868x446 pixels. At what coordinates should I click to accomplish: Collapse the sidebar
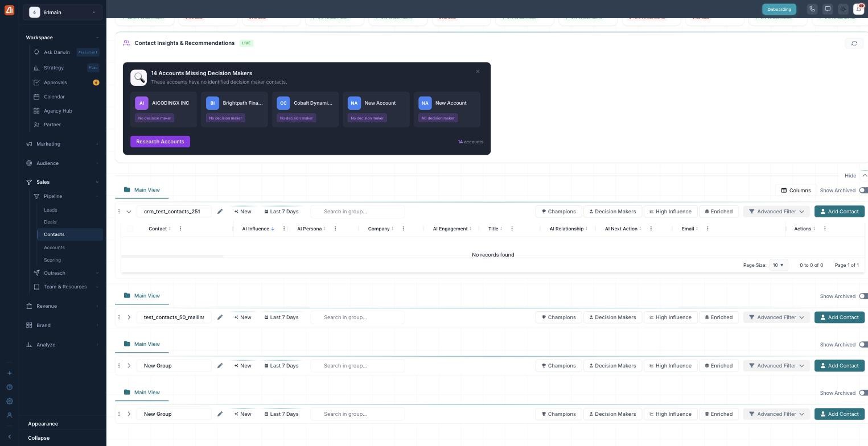pos(39,438)
